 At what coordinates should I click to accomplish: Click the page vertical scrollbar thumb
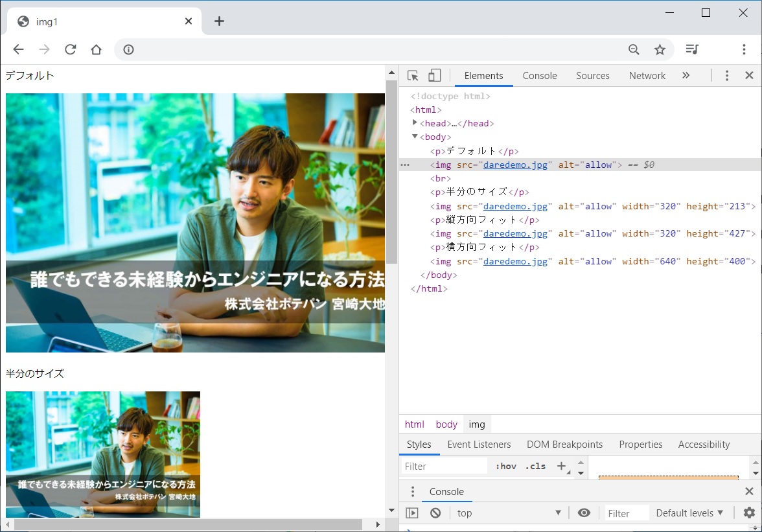pos(391,172)
